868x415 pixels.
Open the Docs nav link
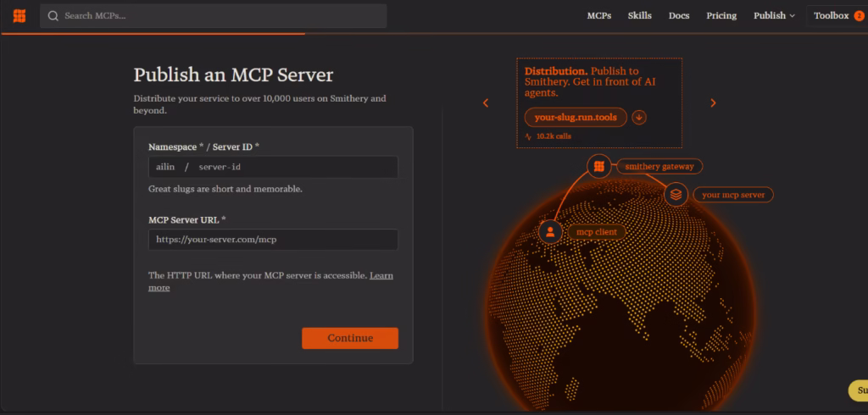point(679,15)
